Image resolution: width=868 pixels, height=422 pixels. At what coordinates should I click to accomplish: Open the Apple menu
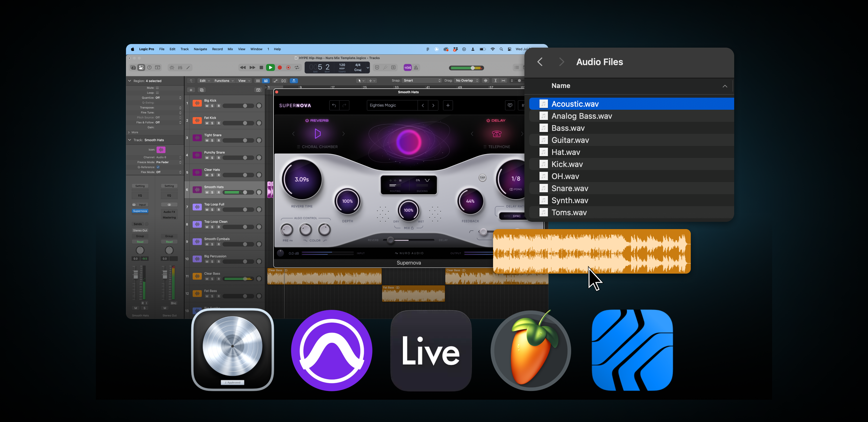pyautogui.click(x=132, y=49)
